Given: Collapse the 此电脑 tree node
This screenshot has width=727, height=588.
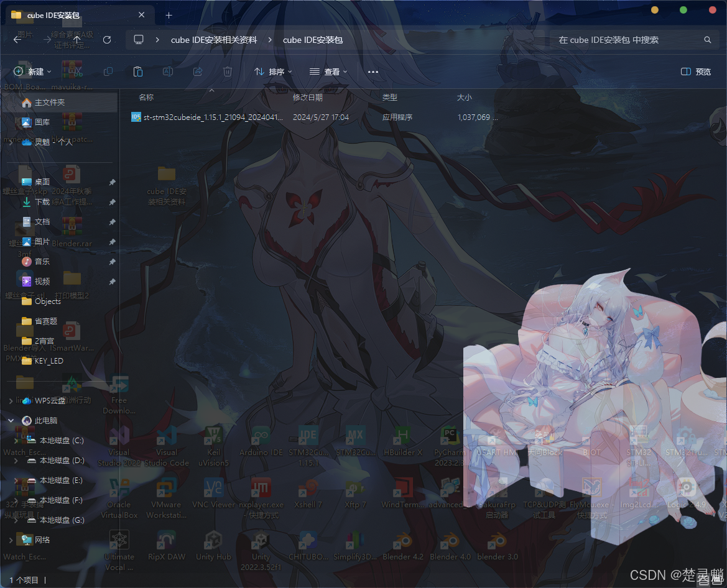Looking at the screenshot, I should pyautogui.click(x=11, y=421).
